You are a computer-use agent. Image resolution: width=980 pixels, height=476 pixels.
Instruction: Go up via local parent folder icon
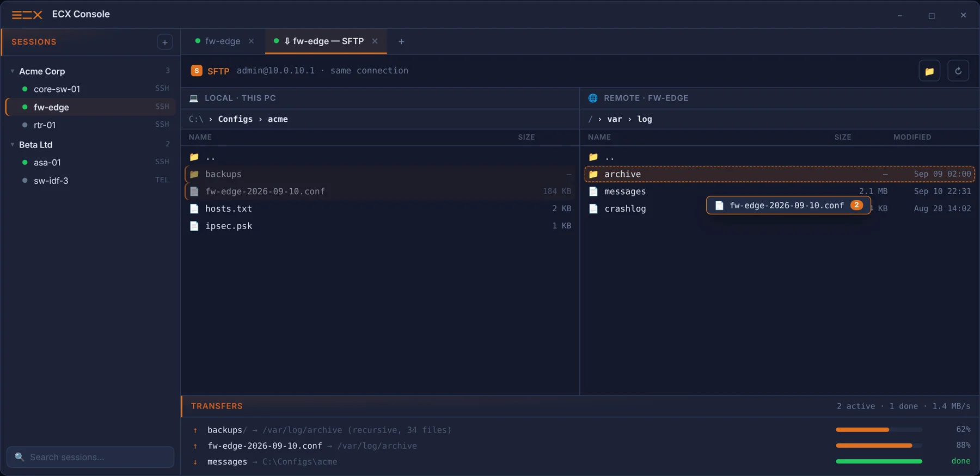194,157
